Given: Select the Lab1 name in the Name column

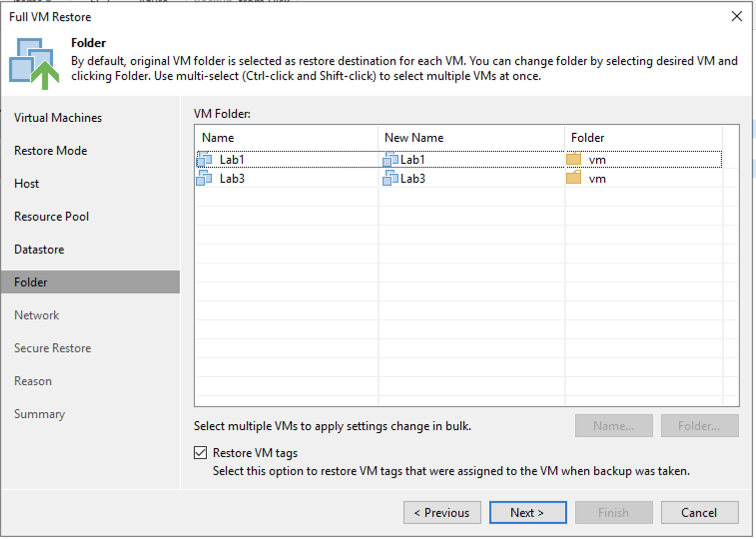Looking at the screenshot, I should point(232,160).
